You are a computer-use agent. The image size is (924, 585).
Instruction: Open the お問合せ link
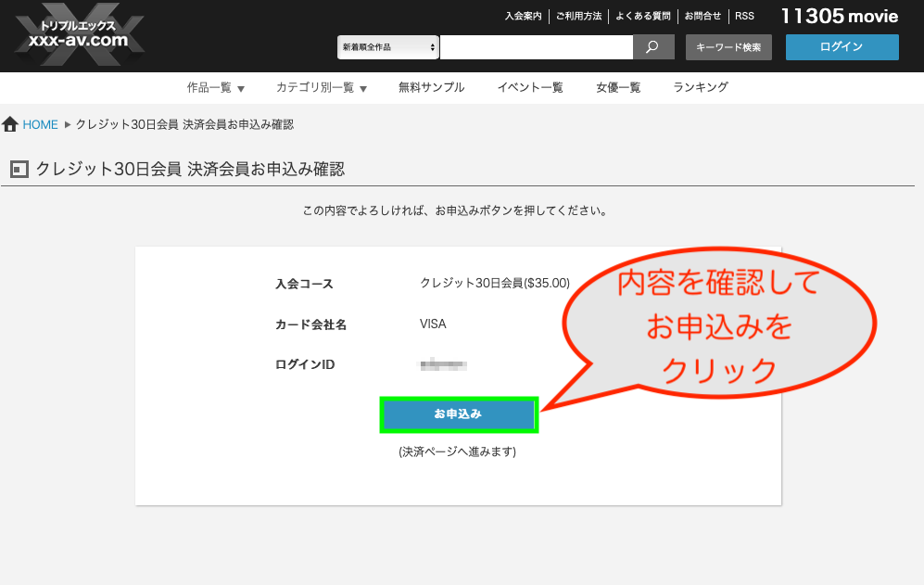pyautogui.click(x=703, y=17)
